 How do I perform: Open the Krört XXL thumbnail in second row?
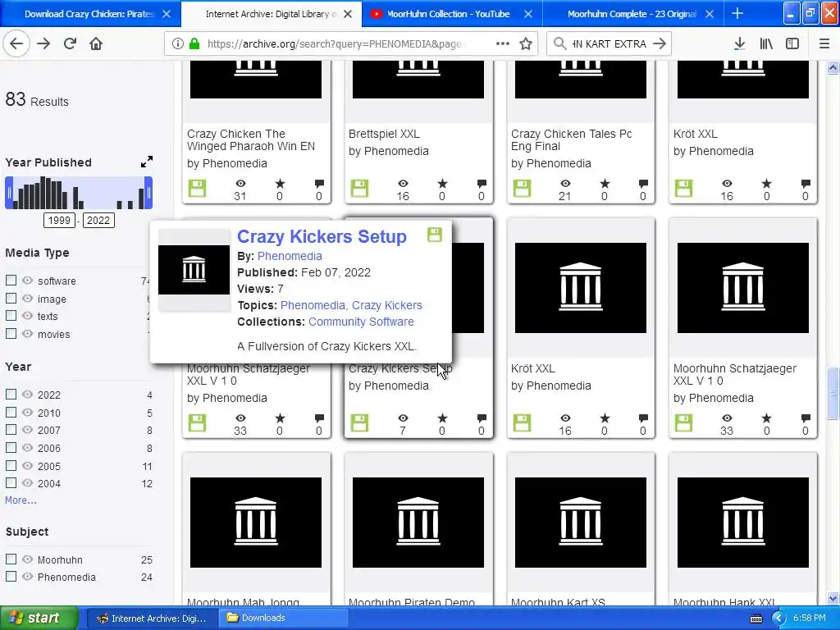coord(581,288)
